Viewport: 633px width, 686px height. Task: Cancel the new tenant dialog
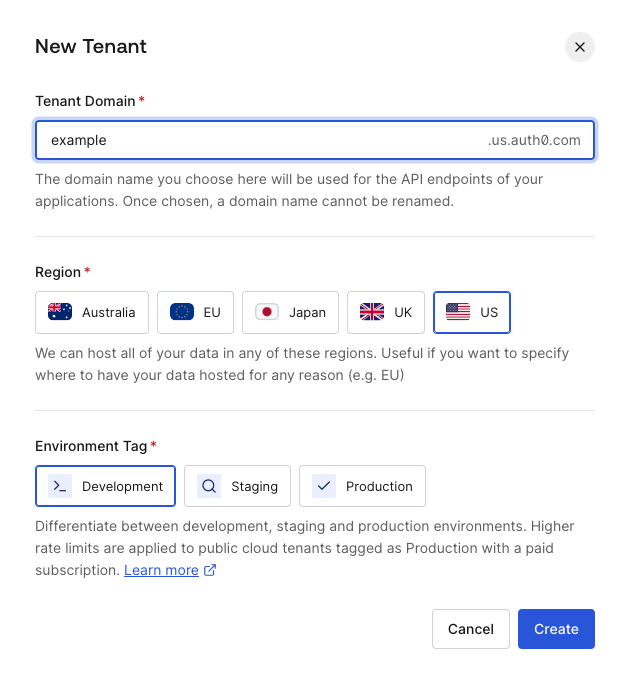click(x=471, y=629)
